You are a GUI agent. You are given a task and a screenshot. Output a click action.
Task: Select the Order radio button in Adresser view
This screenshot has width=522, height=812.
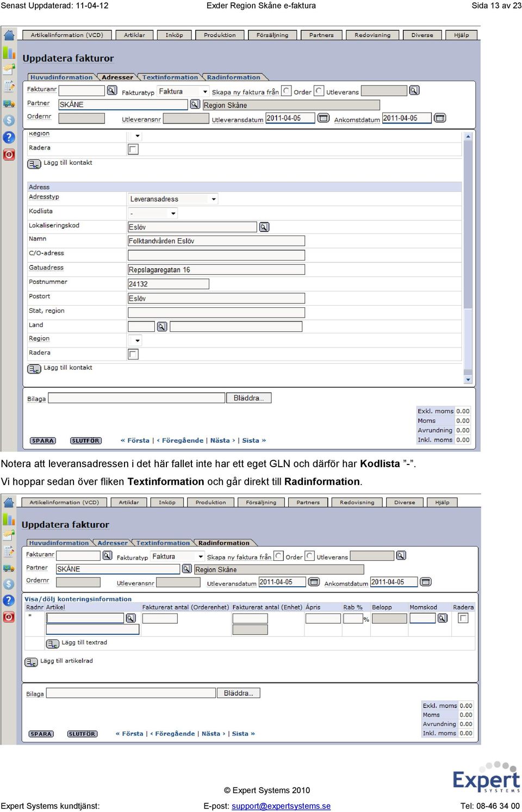287,91
